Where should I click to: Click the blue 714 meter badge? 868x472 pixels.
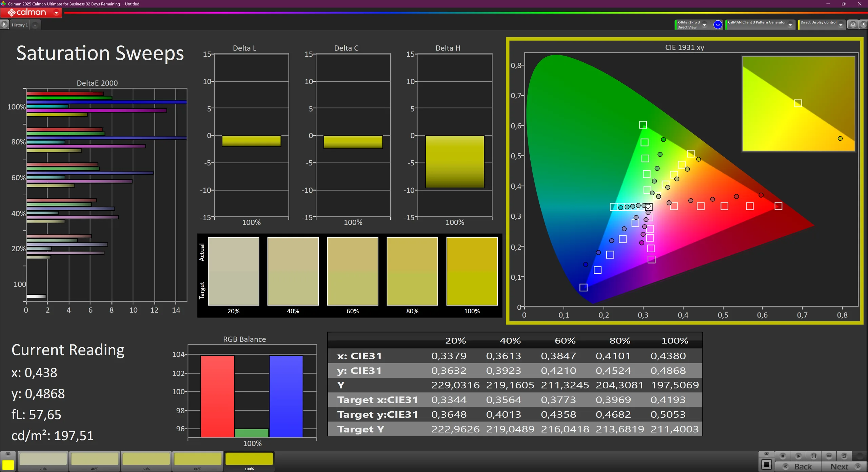pyautogui.click(x=718, y=24)
